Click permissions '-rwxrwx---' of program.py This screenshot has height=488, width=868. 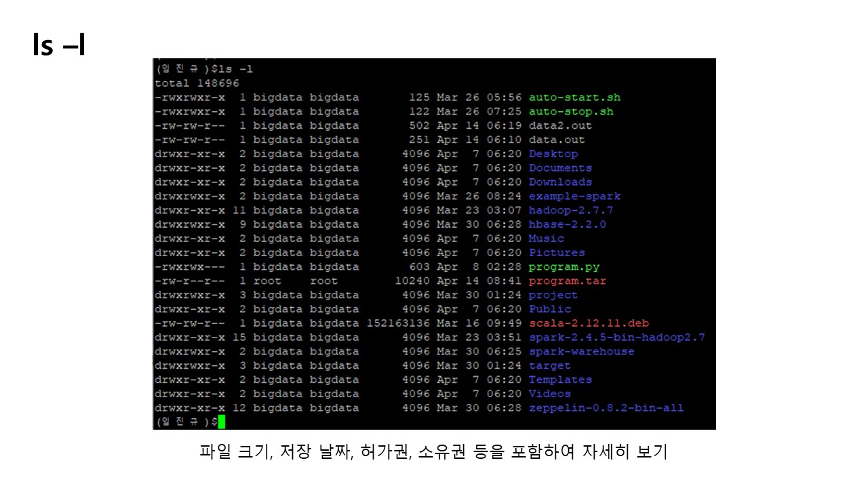190,267
